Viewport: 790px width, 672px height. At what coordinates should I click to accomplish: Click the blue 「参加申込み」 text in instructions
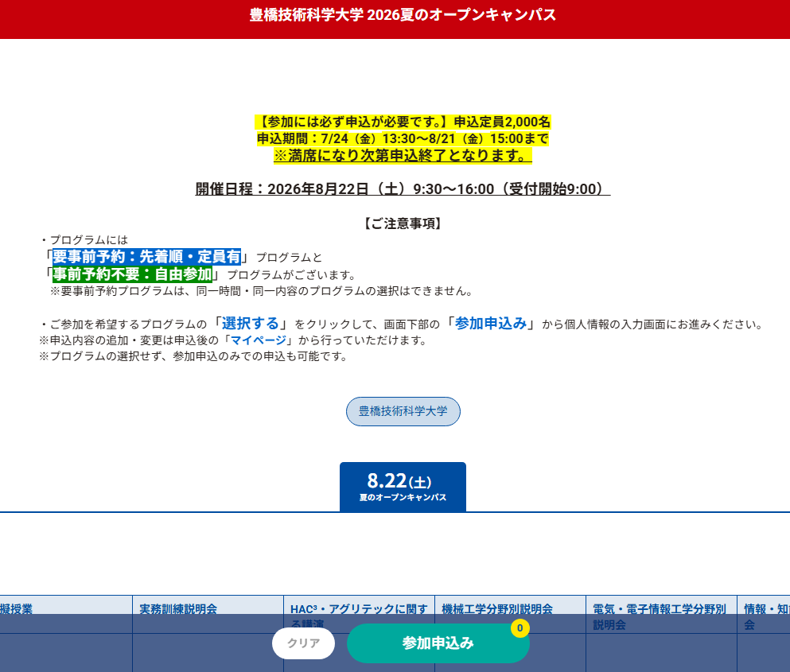click(x=491, y=324)
